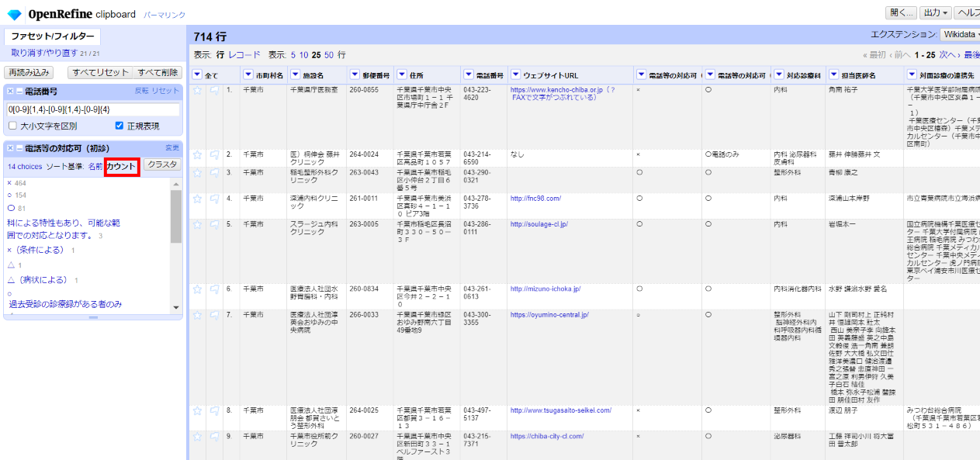Open the 対応診療科 column dropdown

click(779, 75)
